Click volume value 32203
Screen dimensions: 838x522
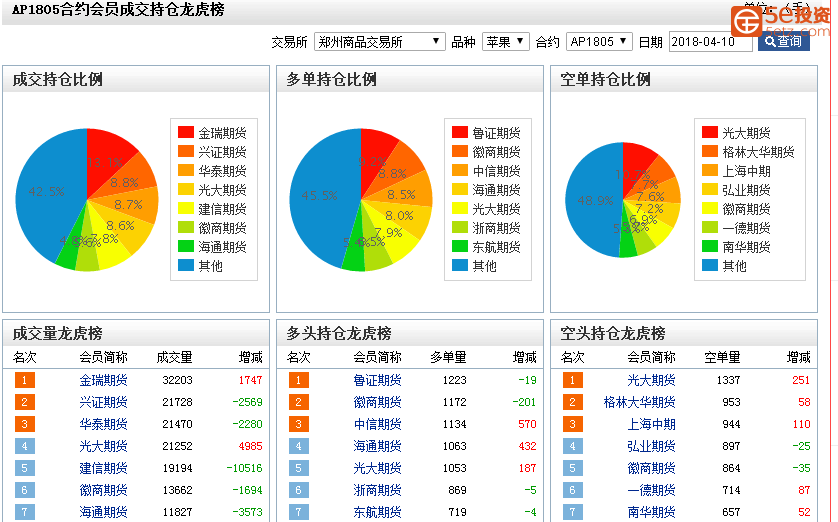177,380
